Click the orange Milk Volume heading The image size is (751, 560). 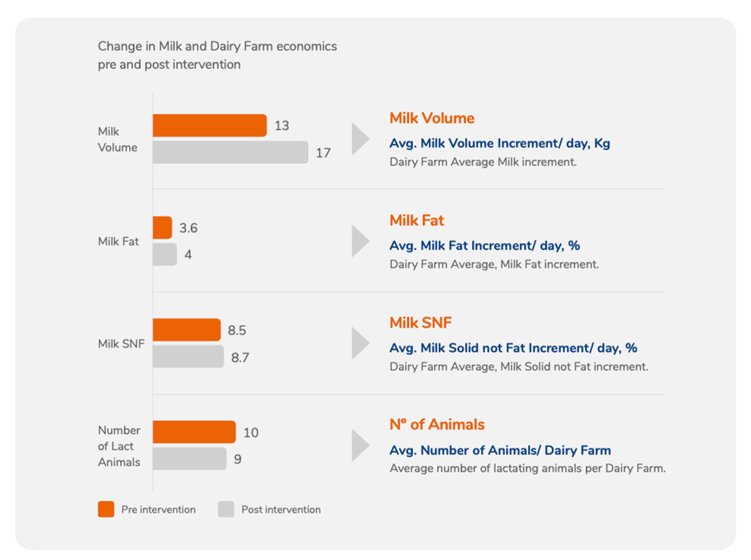(x=431, y=119)
